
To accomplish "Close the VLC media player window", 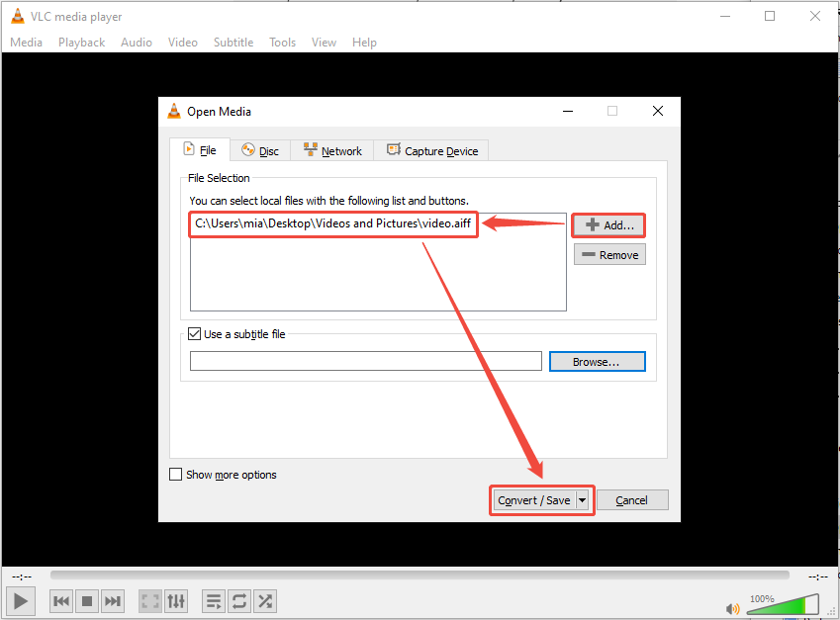I will 815,16.
